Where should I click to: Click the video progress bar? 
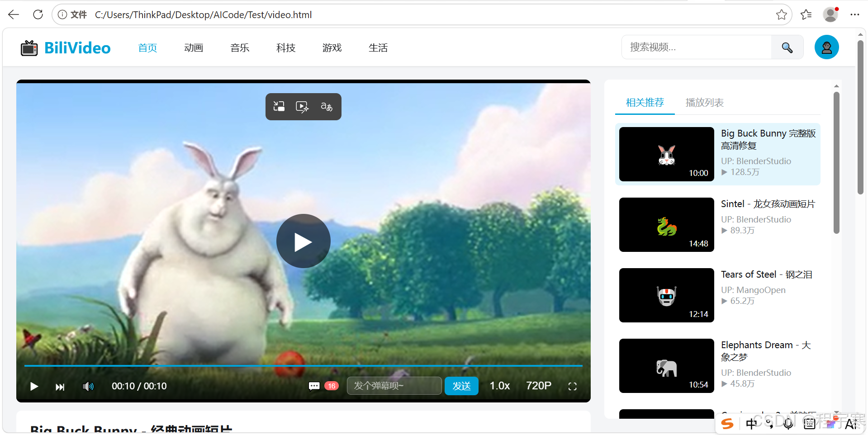click(x=304, y=365)
